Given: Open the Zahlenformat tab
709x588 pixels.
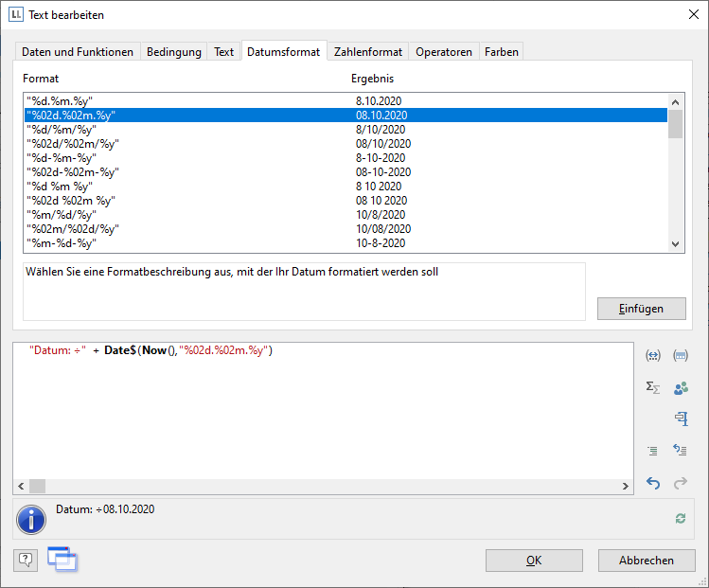Looking at the screenshot, I should [x=368, y=52].
